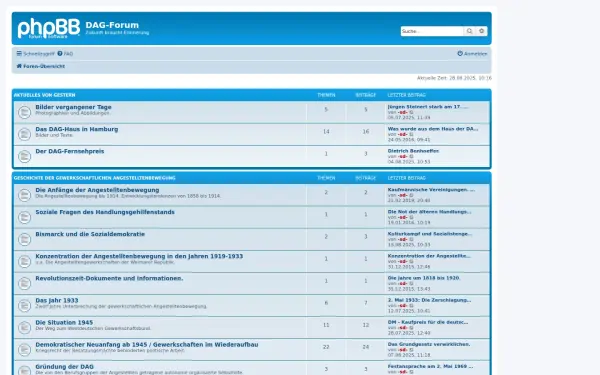Click the search magnifier button
Viewport: 600px width, 375px height.
click(x=469, y=31)
